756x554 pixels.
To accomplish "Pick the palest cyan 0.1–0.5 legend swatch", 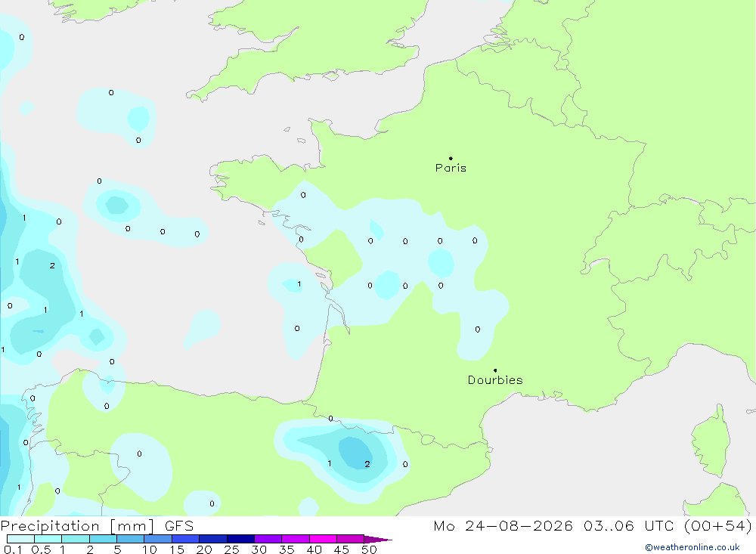I will tap(20, 539).
